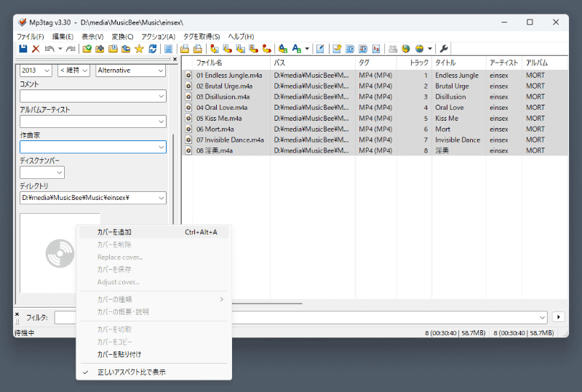This screenshot has width=582, height=392.
Task: Click the second Create playlist icon
Action: (x=198, y=49)
